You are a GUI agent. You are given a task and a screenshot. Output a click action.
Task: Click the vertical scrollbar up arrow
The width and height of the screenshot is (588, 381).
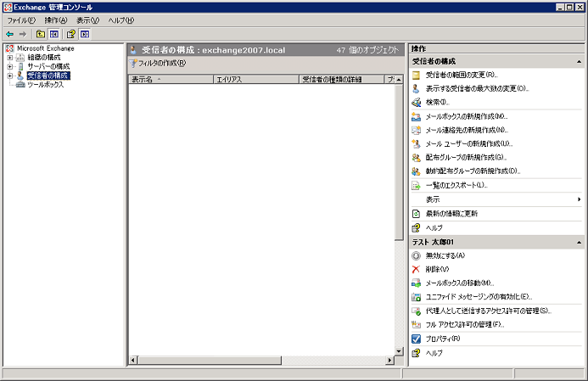[399, 80]
